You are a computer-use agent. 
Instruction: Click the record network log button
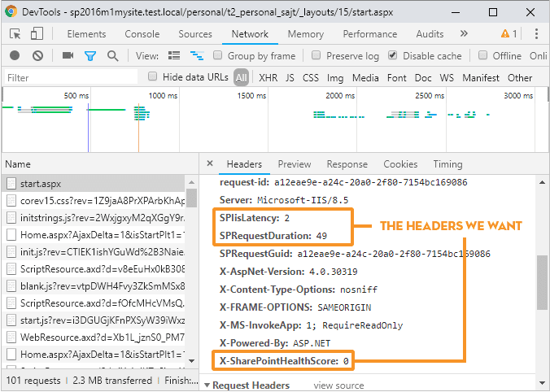click(15, 55)
